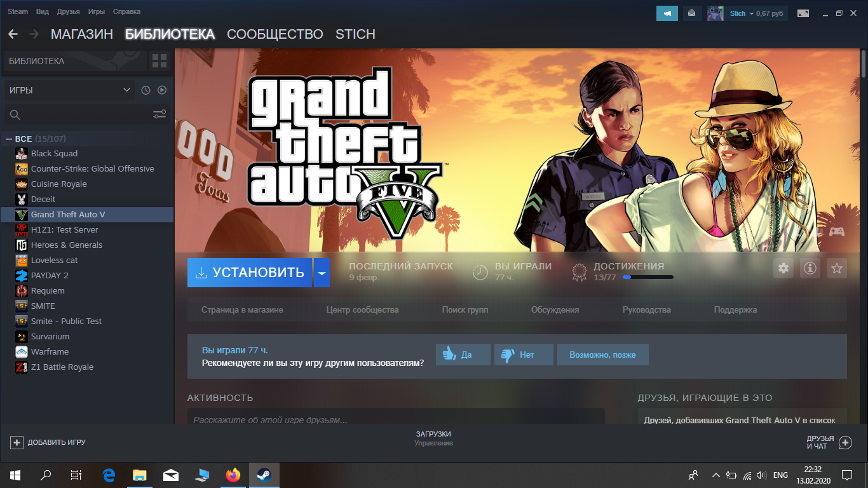868x488 pixels.
Task: Select PAYDAY 2 game icon
Action: 22,276
